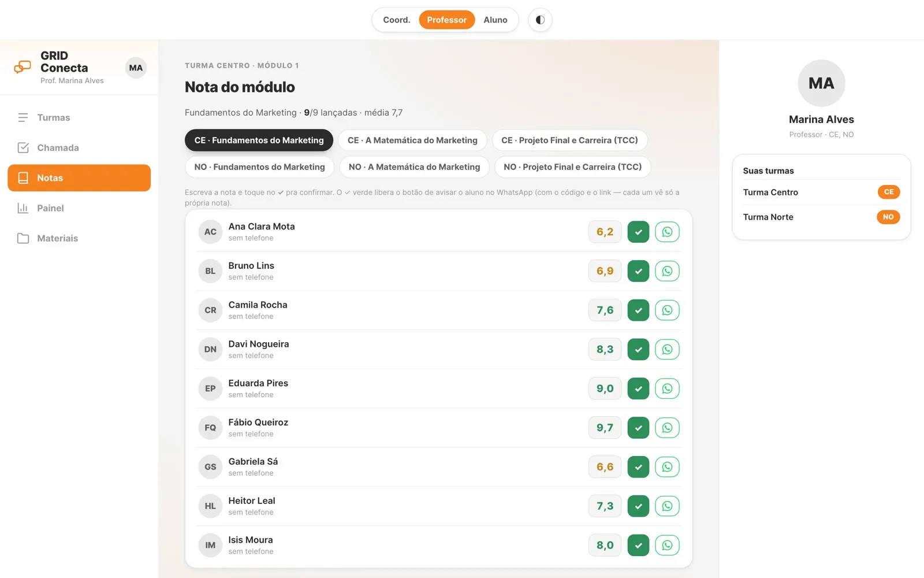Image resolution: width=924 pixels, height=578 pixels.
Task: Send WhatsApp notice to Camila Rocha
Action: coord(667,310)
